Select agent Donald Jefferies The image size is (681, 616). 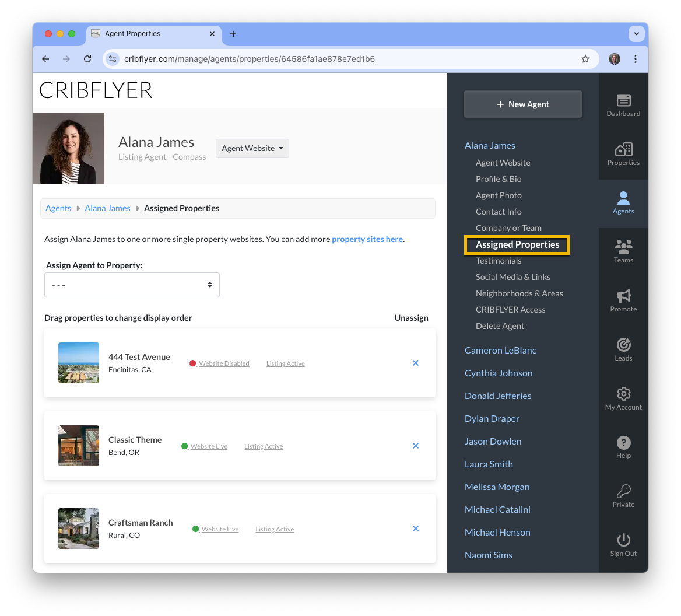498,395
